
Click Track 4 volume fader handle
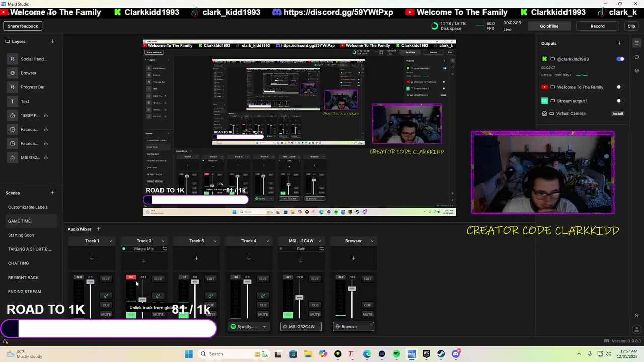(247, 282)
